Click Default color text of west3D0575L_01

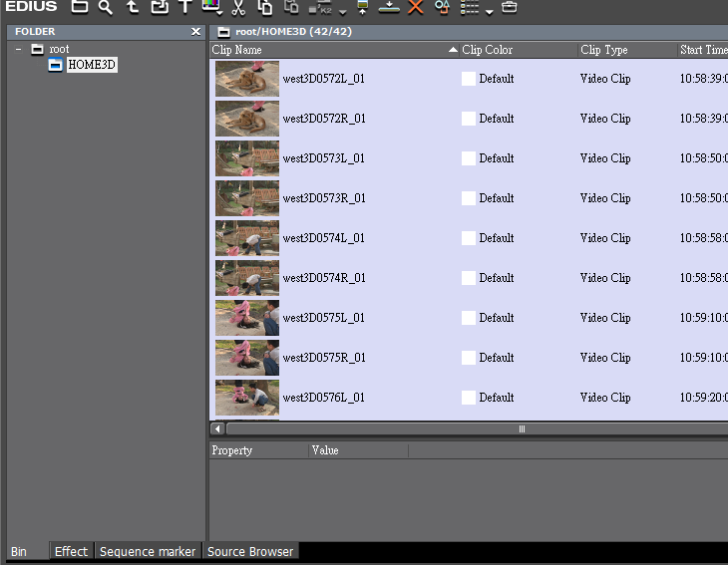click(x=497, y=318)
